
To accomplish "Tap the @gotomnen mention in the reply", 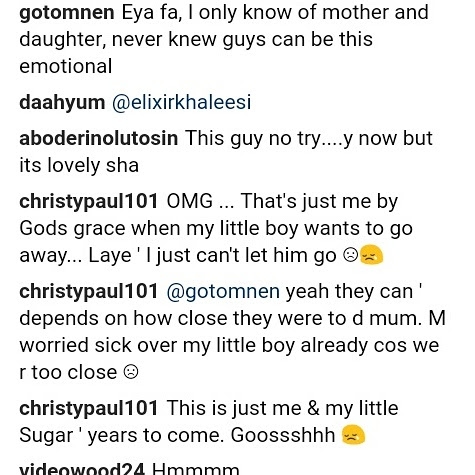I will [x=223, y=292].
